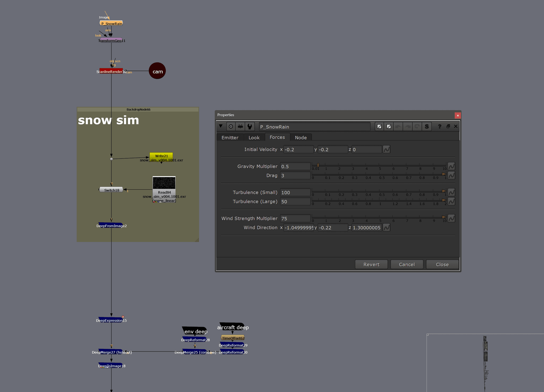Open the curve editor for Turbulence (Small)
The width and height of the screenshot is (544, 392).
[451, 192]
